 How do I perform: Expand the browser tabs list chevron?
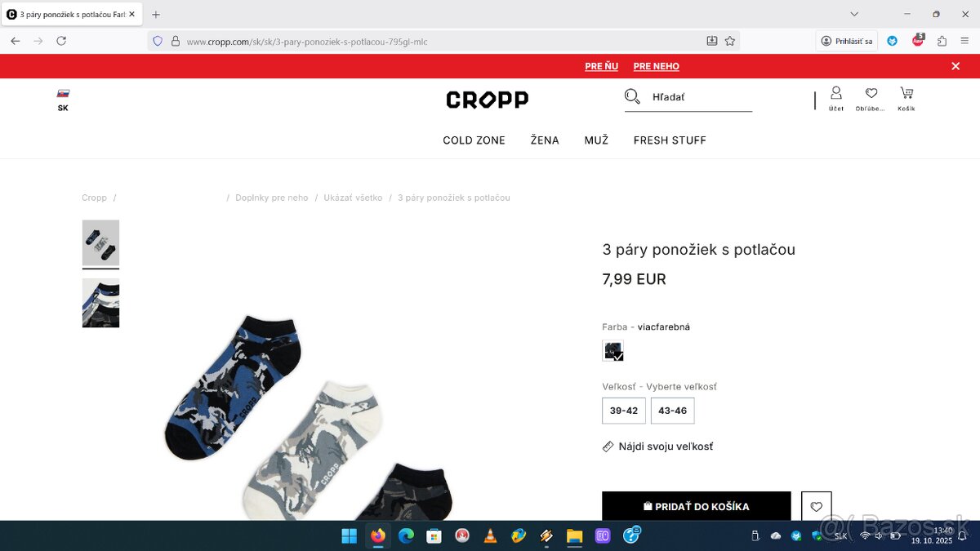(854, 14)
